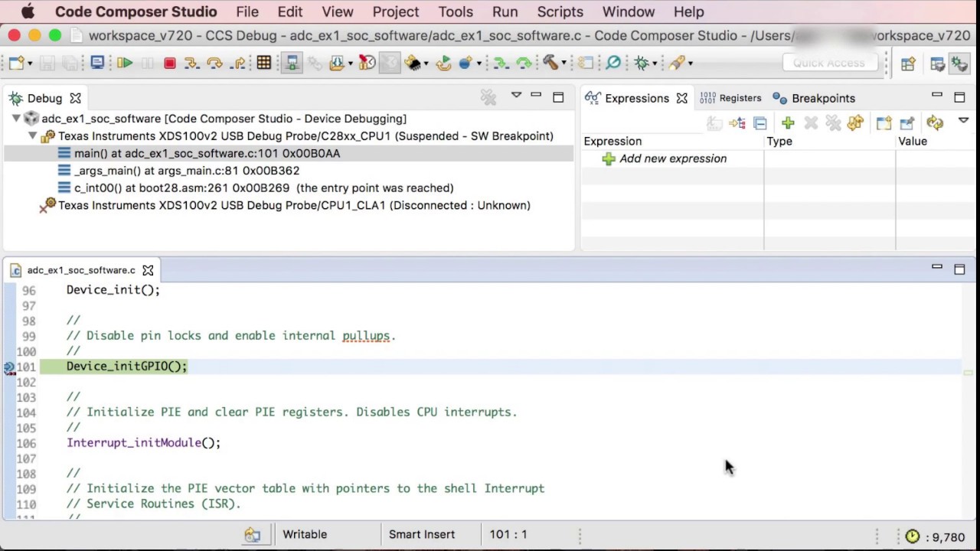Click the CPU Reset chip icon
The width and height of the screenshot is (980, 551).
(x=413, y=64)
